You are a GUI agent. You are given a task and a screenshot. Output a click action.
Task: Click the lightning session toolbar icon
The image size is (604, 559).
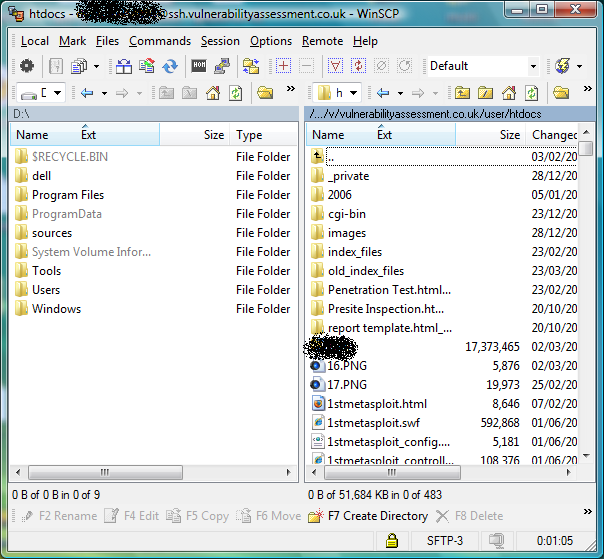(x=562, y=66)
